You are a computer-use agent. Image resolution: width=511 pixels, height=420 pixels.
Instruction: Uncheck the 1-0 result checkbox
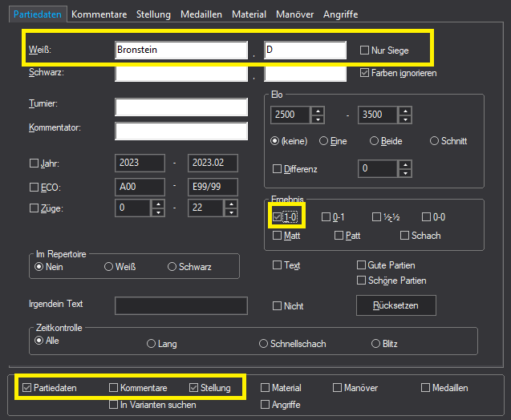(x=278, y=216)
